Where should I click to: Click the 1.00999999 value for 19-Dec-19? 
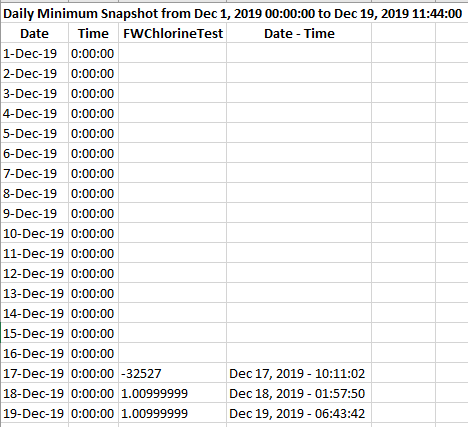173,413
